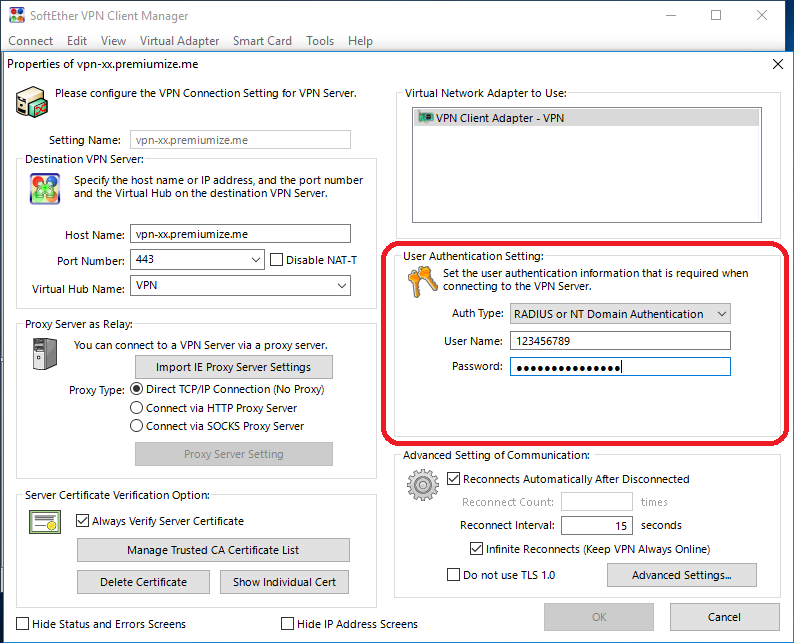Open the Connect menu
The height and width of the screenshot is (643, 794).
(x=30, y=41)
